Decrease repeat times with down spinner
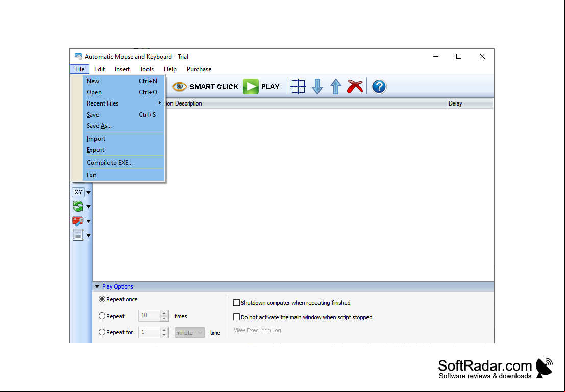565x392 pixels. click(x=164, y=319)
